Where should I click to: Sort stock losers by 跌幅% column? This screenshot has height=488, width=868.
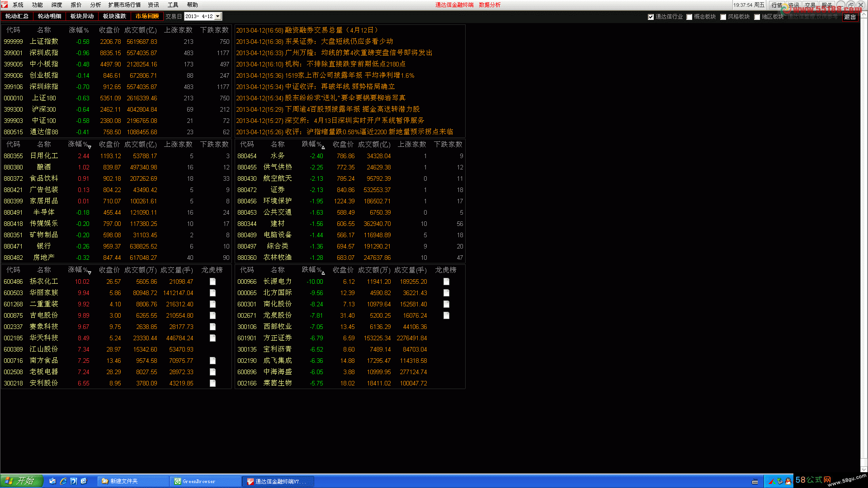coord(313,270)
